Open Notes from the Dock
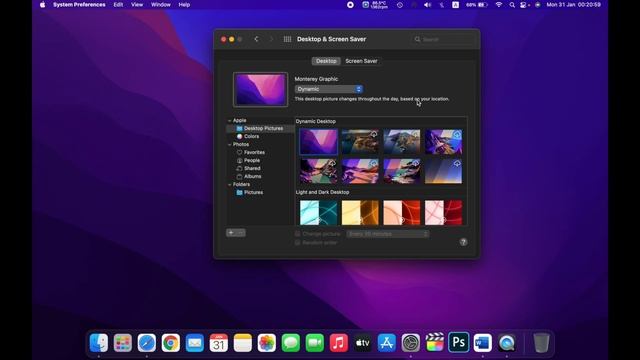640x360 pixels. pyautogui.click(x=243, y=342)
